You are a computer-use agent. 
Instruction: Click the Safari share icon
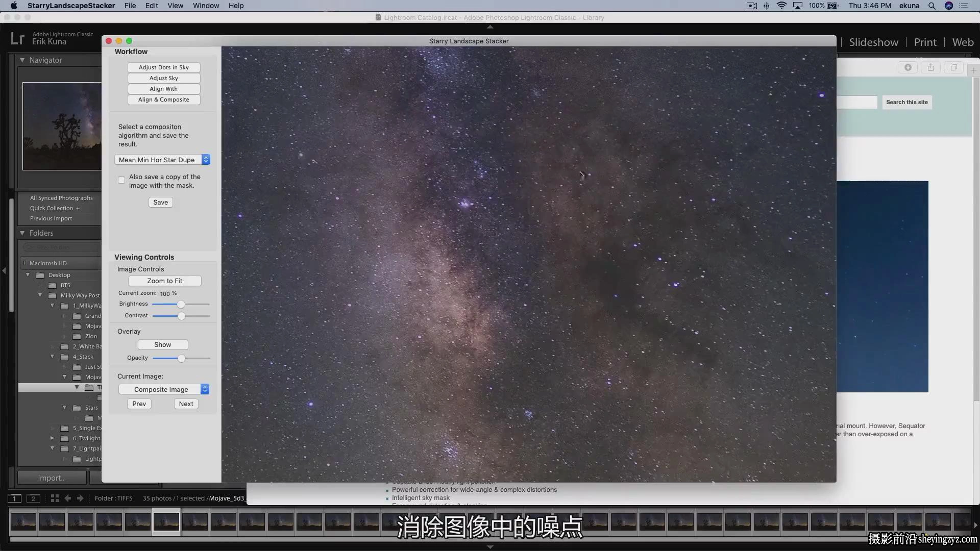930,67
